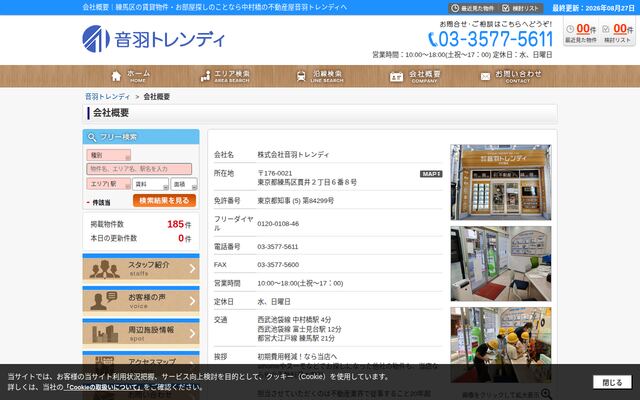640x400 pixels.
Task: Click the chevron on お客様の声 banner
Action: click(x=192, y=301)
